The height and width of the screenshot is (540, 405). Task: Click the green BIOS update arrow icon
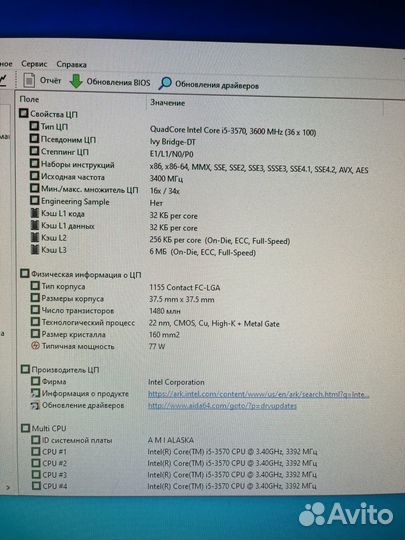[x=76, y=81]
